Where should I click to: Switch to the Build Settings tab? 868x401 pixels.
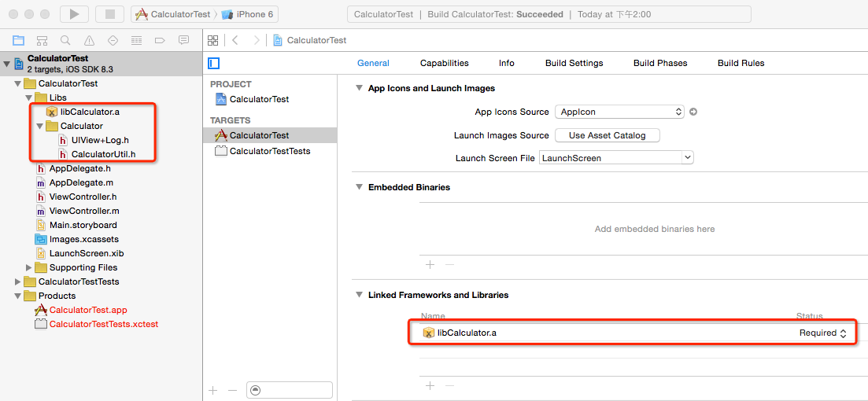coord(574,63)
